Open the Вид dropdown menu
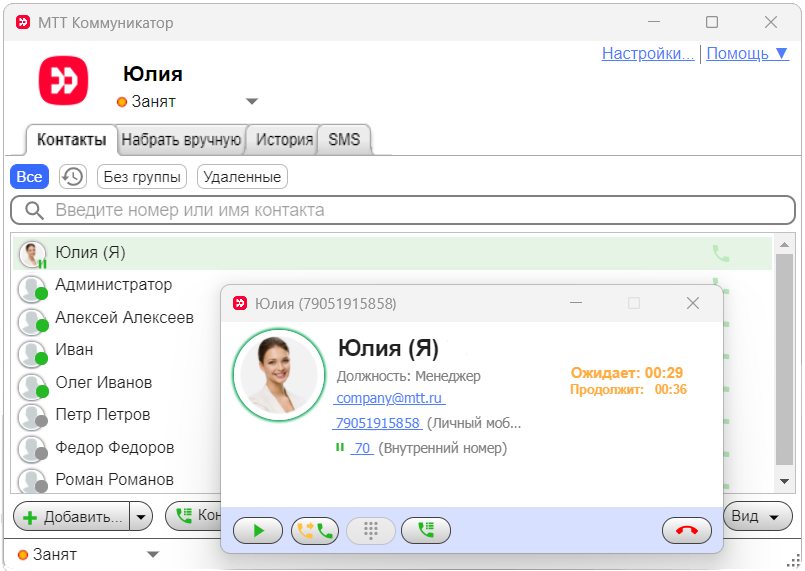 [x=756, y=517]
